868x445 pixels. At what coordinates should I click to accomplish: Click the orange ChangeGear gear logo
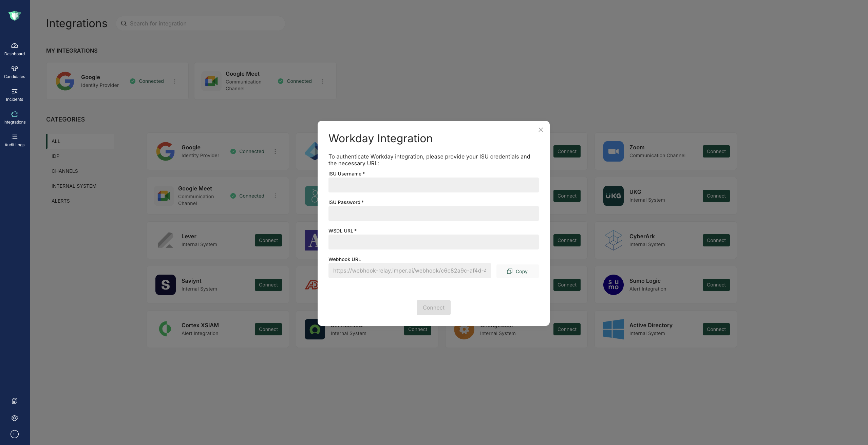click(x=464, y=332)
